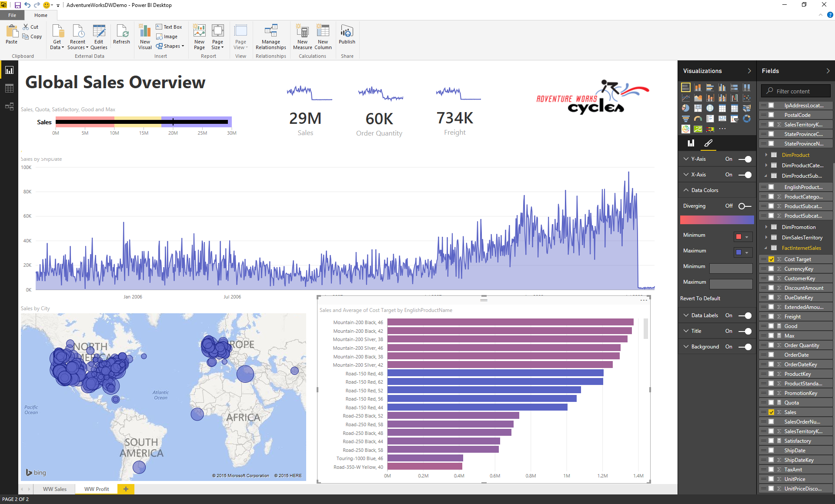Add a new report page with plus button
The width and height of the screenshot is (835, 504).
coord(126,489)
